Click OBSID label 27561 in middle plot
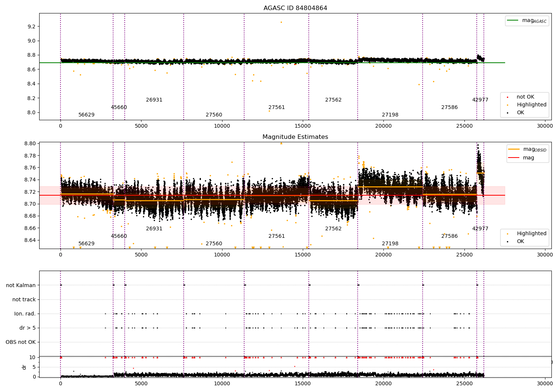The width and height of the screenshot is (560, 392). click(277, 236)
